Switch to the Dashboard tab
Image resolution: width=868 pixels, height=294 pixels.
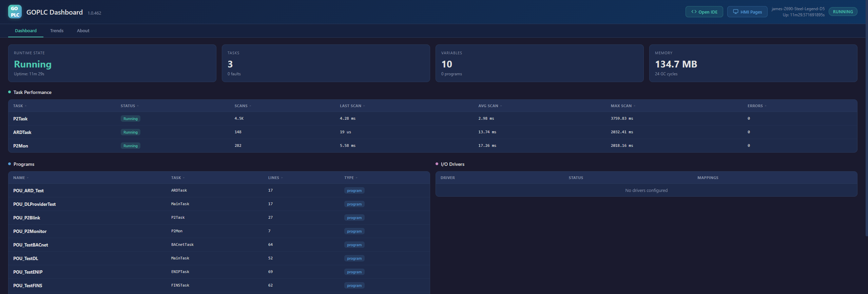click(x=26, y=31)
